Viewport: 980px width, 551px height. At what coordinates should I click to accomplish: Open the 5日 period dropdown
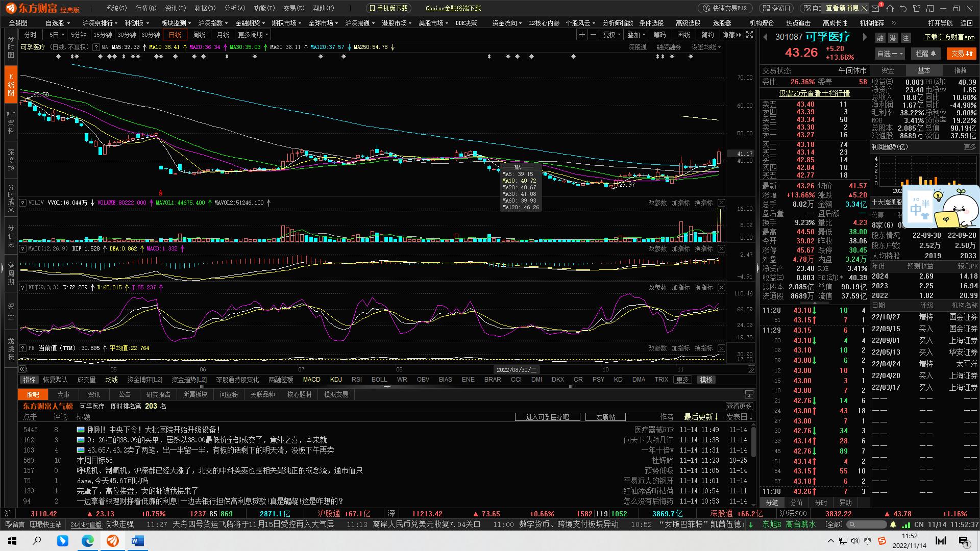[x=56, y=35]
